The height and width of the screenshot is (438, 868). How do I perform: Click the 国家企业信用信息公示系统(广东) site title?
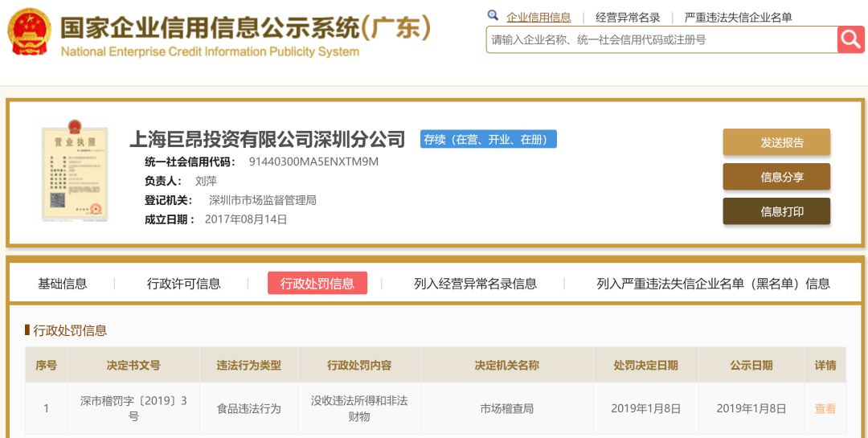[x=245, y=27]
